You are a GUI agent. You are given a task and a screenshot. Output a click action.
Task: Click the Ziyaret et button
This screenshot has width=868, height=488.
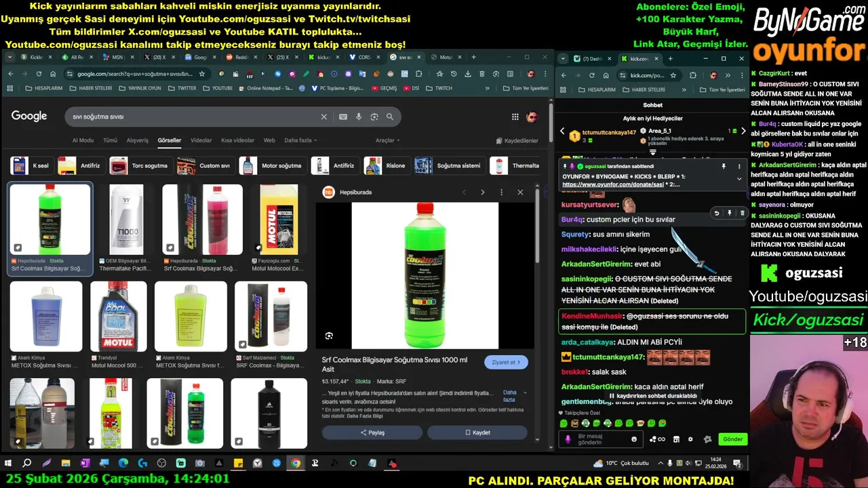point(506,362)
